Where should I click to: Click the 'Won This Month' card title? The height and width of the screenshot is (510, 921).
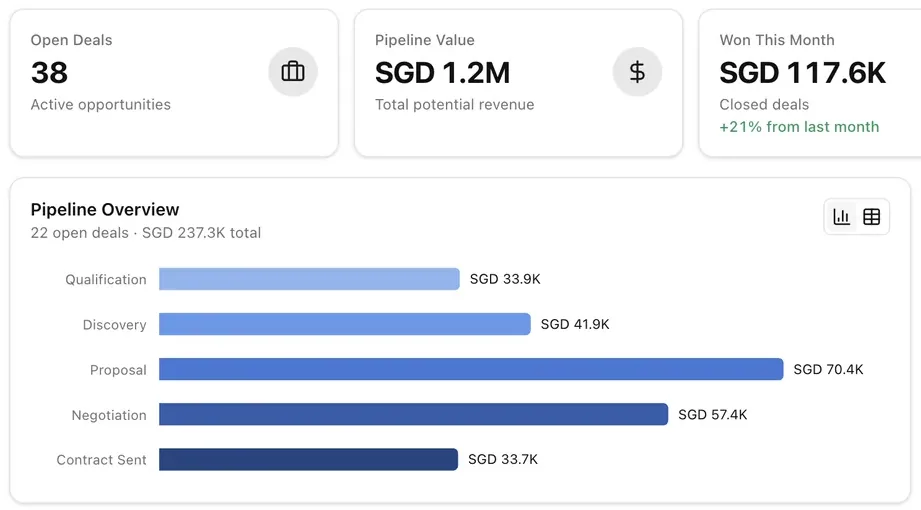coord(777,40)
